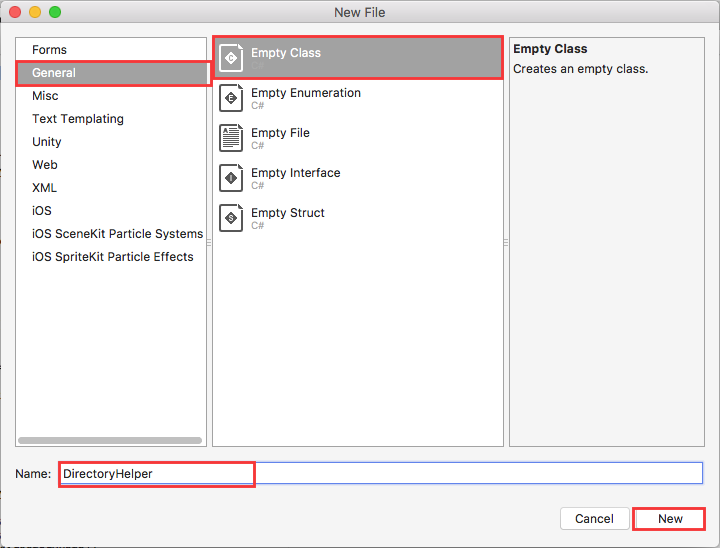Click the Empty File document icon
Screen dimensions: 720x548
coord(231,138)
